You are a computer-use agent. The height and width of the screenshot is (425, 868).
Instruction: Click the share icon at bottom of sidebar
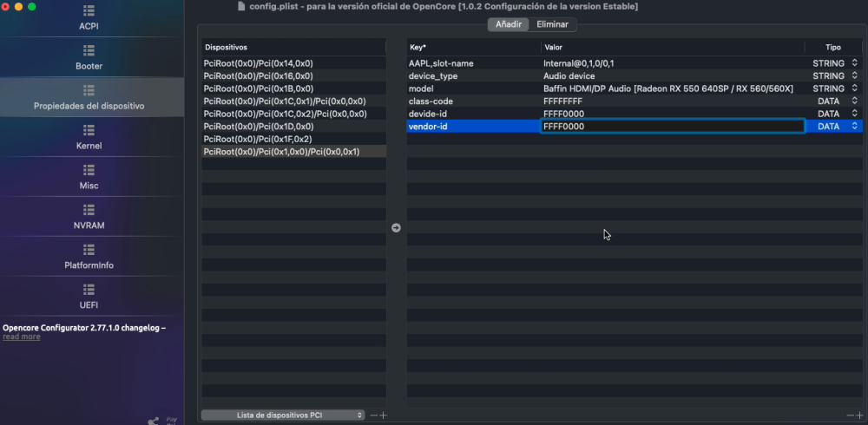154,422
